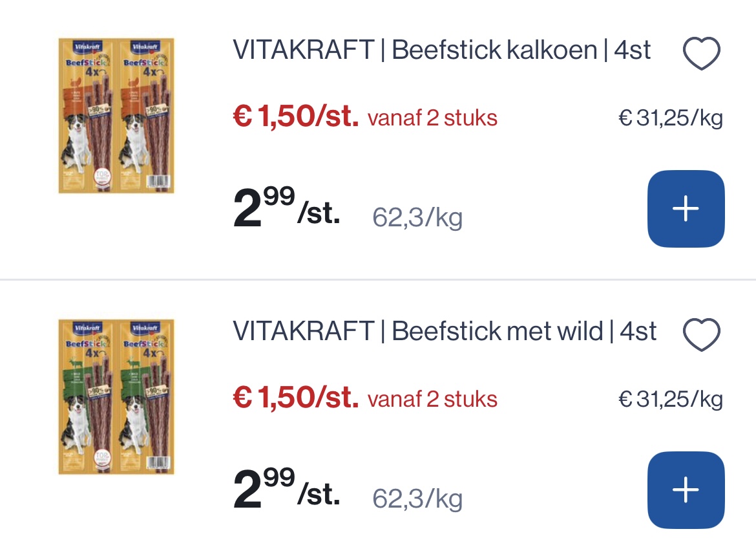Click the € 31,25/kg price of Beefstick met wild
This screenshot has width=756, height=560.
click(x=670, y=399)
